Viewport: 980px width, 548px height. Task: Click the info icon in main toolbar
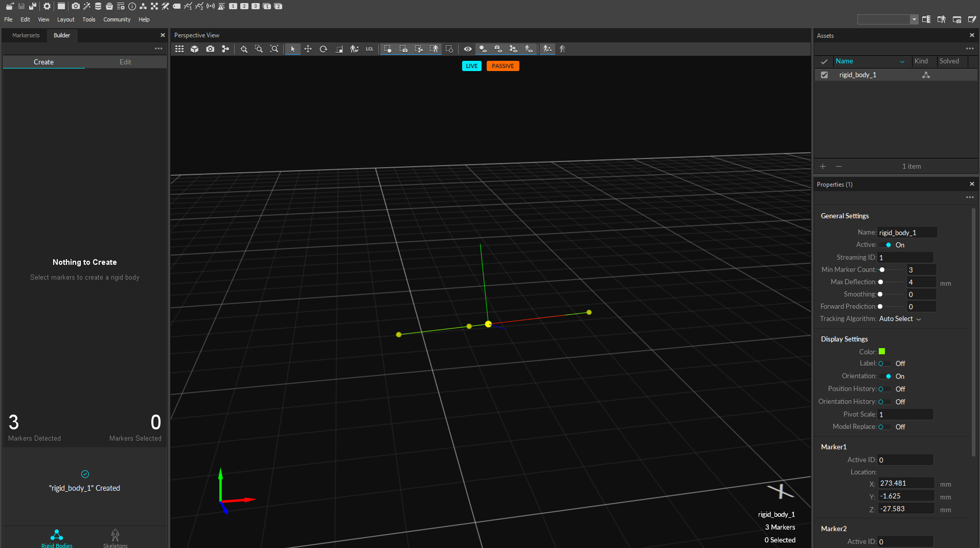point(132,6)
